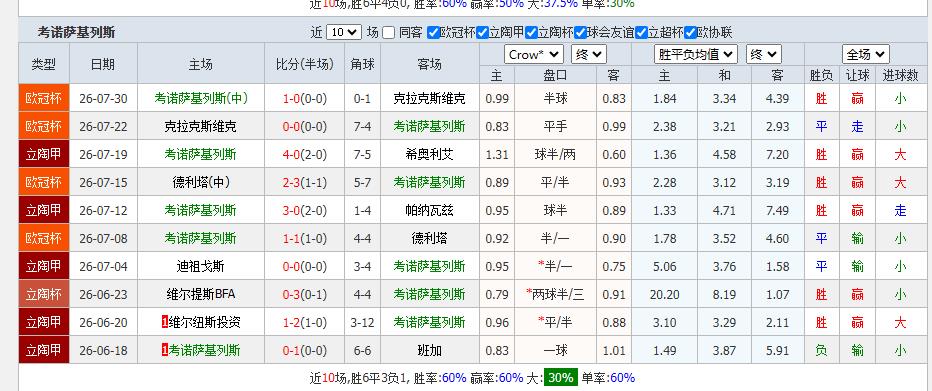Uncheck the 欧协联 filter checkbox

[690, 33]
